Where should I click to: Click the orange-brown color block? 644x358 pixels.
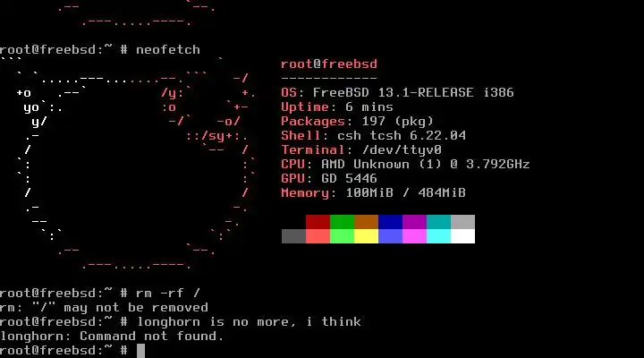point(367,222)
